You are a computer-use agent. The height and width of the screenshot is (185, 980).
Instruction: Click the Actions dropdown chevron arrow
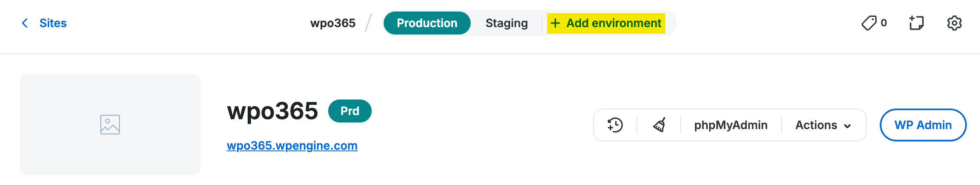[847, 126]
